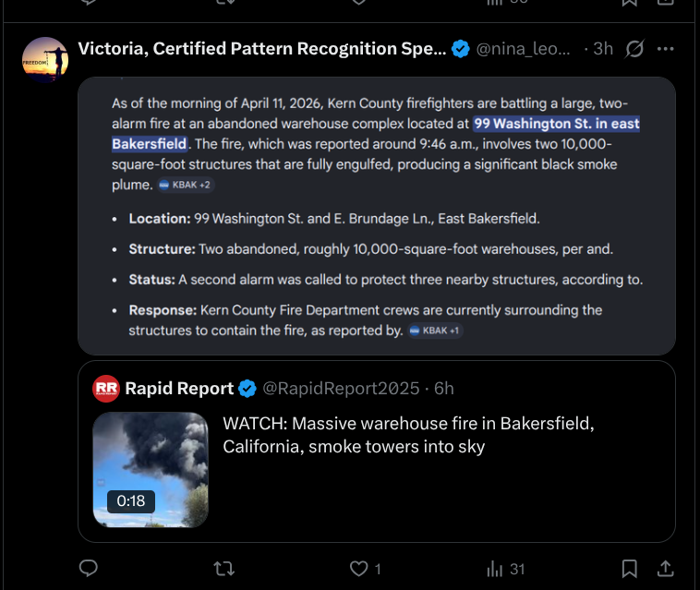Click the @nina_leo handle

click(x=523, y=49)
